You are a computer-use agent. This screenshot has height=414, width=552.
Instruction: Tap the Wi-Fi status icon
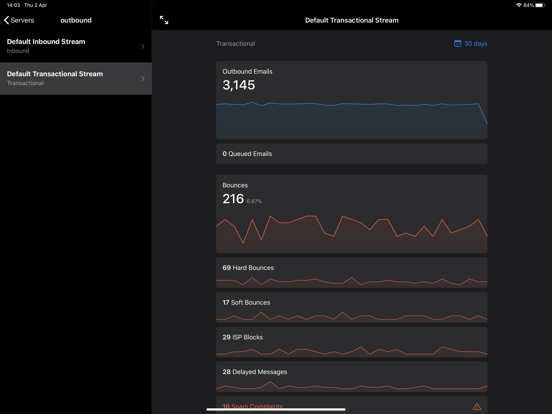pos(519,5)
